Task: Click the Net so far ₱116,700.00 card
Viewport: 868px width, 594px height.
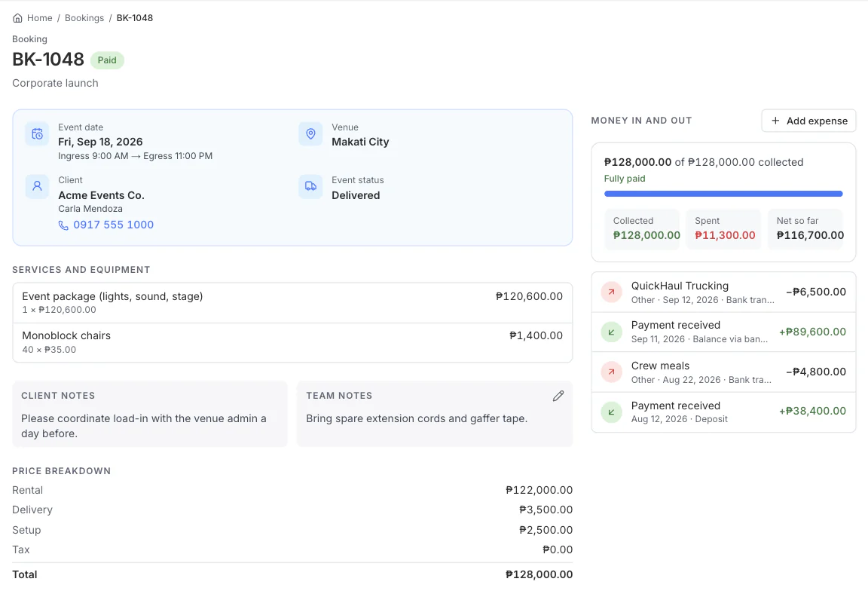Action: click(805, 228)
